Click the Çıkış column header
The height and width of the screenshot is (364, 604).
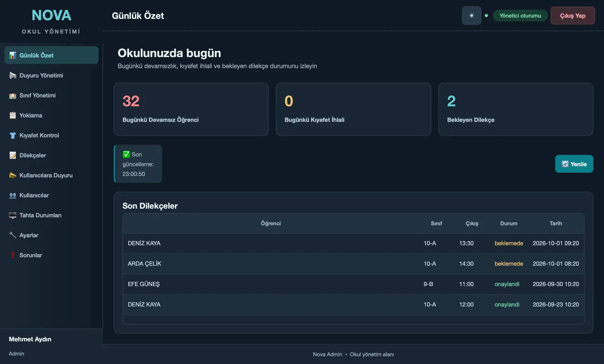pyautogui.click(x=472, y=223)
